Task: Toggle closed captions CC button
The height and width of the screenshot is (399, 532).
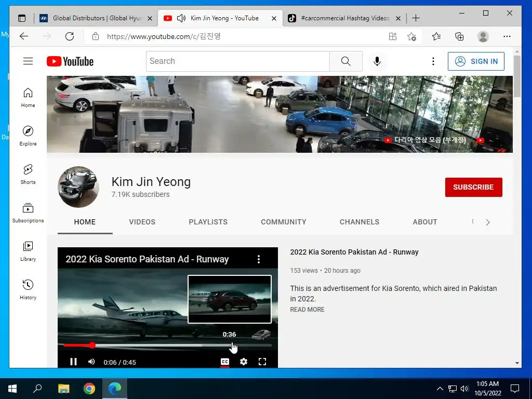Action: 224,362
